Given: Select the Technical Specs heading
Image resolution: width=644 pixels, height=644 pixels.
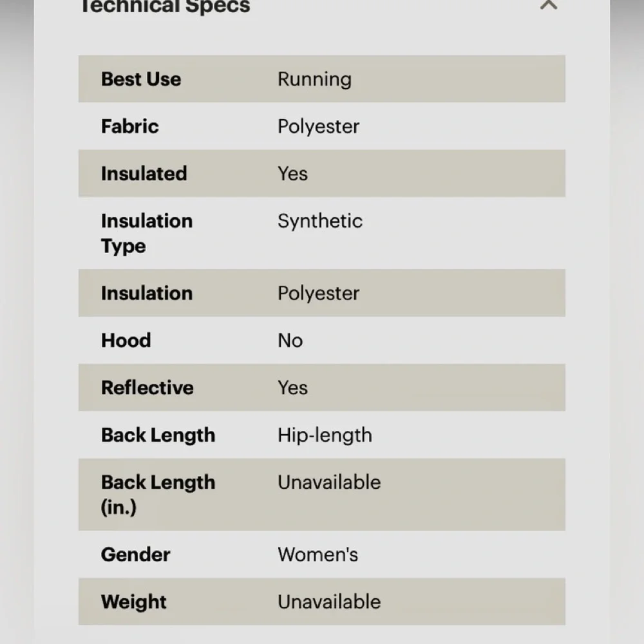Looking at the screenshot, I should (x=165, y=6).
